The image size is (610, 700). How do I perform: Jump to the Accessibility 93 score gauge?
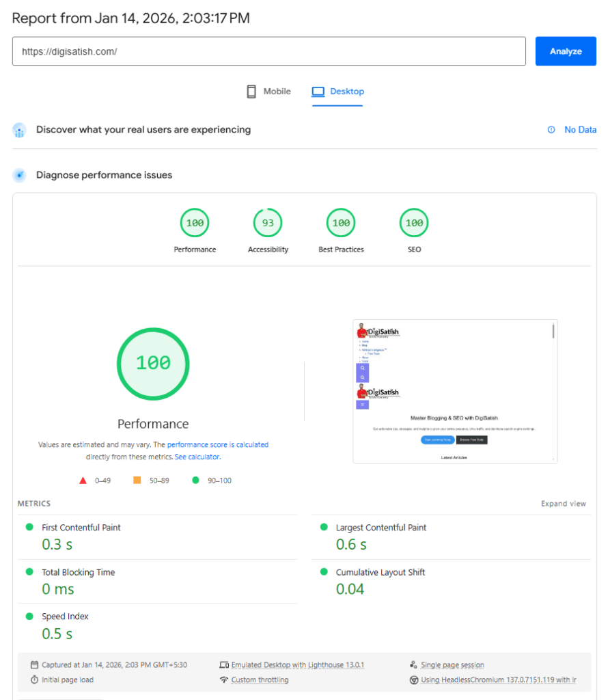coord(268,223)
